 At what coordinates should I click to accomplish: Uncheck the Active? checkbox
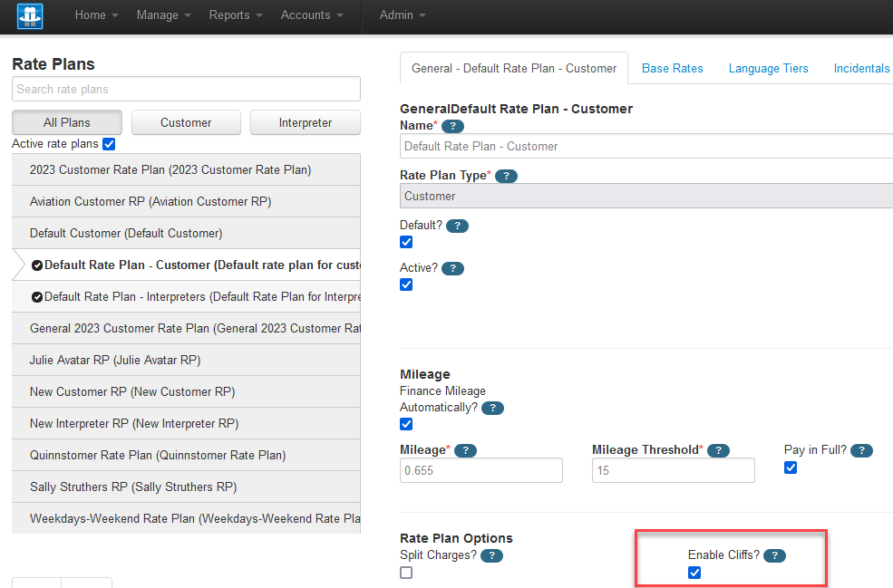[406, 284]
